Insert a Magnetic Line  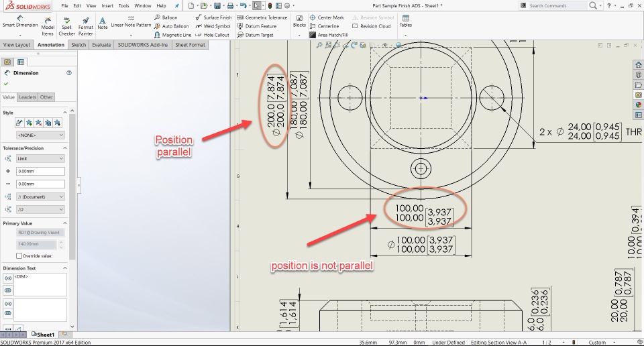click(172, 35)
